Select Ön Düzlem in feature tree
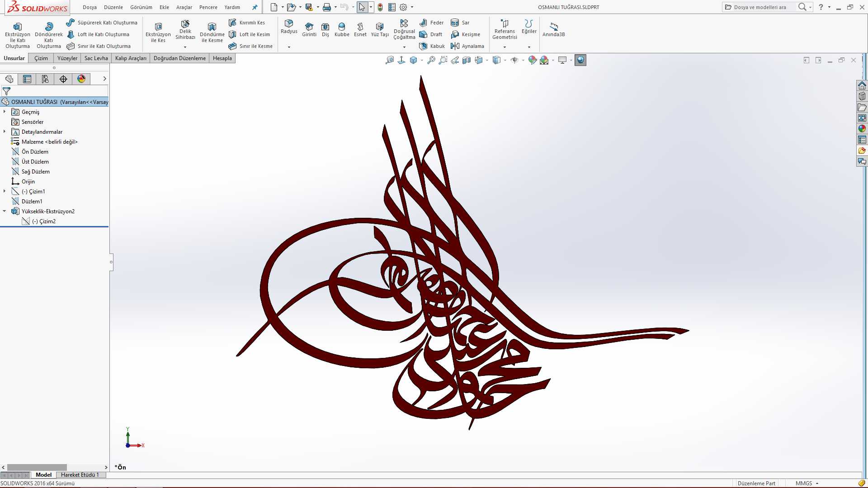Image resolution: width=868 pixels, height=488 pixels. click(x=30, y=152)
